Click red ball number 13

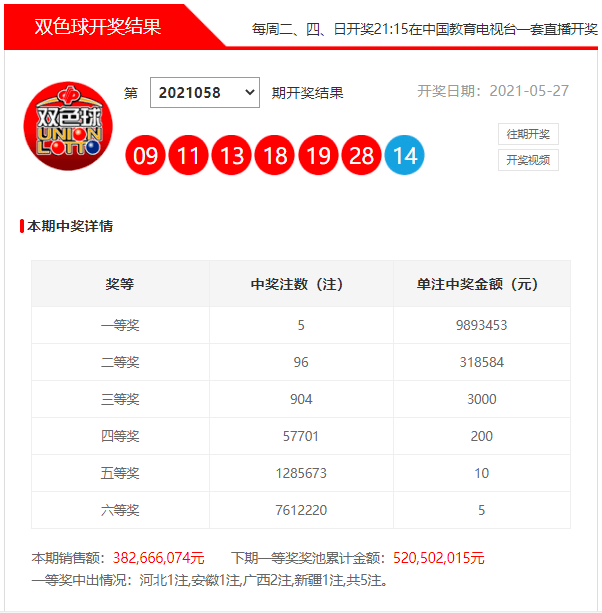coord(231,155)
